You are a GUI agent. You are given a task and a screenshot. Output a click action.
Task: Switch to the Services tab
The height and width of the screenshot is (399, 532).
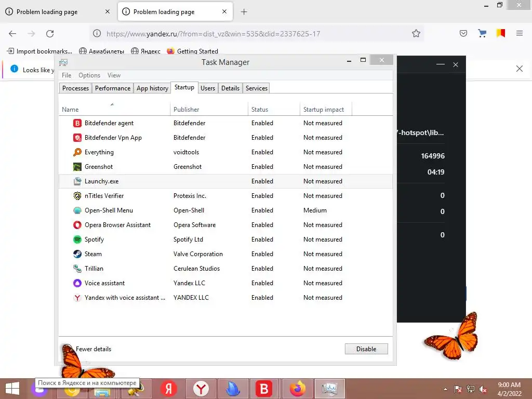click(x=257, y=88)
